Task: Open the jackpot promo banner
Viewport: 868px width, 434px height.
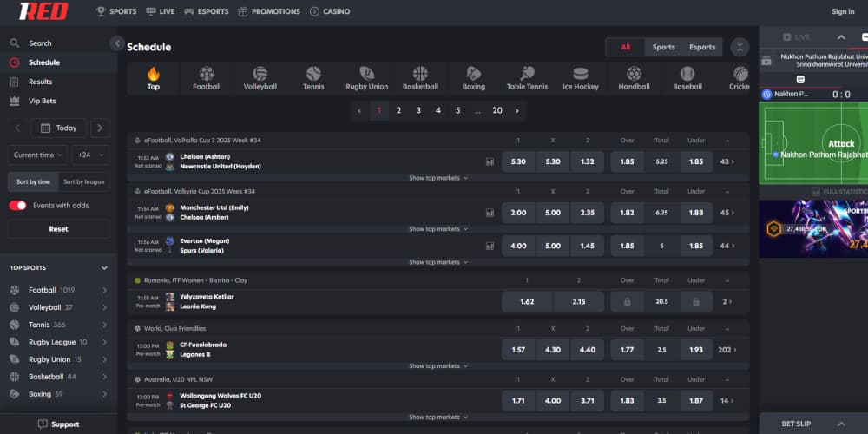Action: [x=813, y=228]
